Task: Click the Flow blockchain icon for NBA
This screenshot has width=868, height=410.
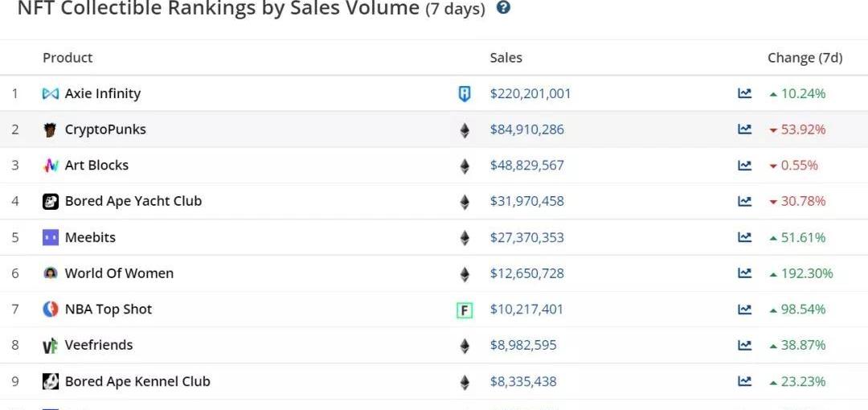Action: 465,310
